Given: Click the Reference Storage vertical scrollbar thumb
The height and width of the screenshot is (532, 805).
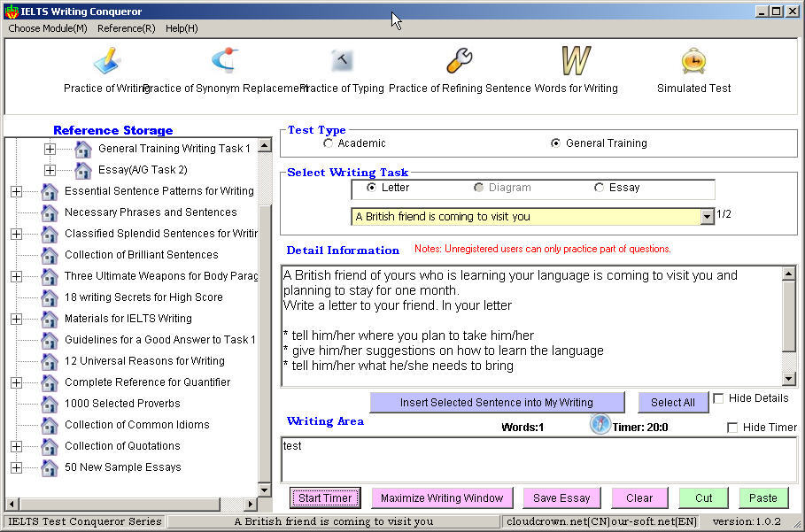Looking at the screenshot, I should (x=265, y=343).
